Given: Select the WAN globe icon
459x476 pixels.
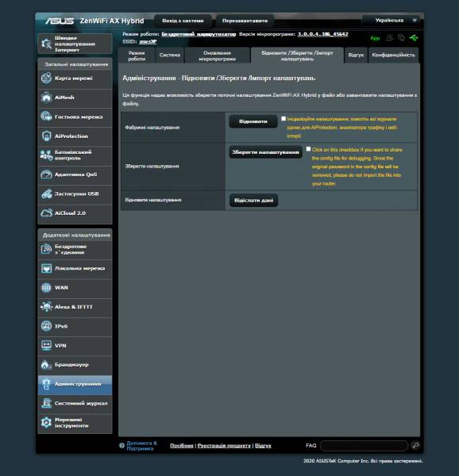Looking at the screenshot, I should 46,287.
